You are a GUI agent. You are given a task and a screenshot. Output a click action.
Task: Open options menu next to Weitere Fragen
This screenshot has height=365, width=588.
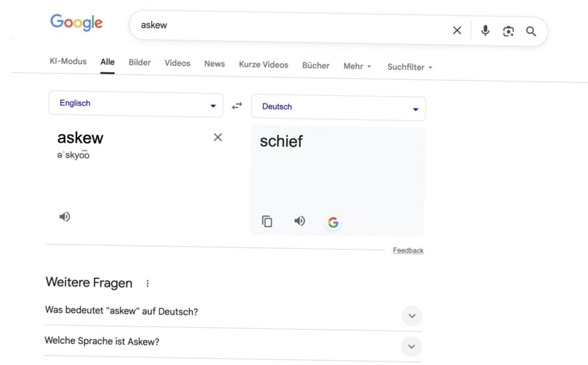tap(148, 283)
